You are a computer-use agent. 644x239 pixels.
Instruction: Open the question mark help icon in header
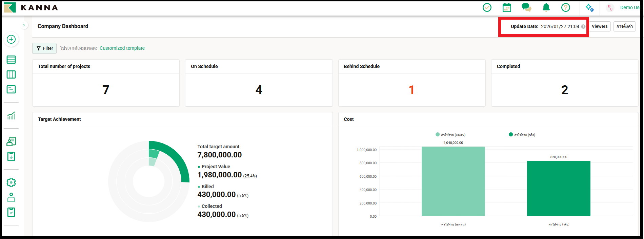(566, 7)
